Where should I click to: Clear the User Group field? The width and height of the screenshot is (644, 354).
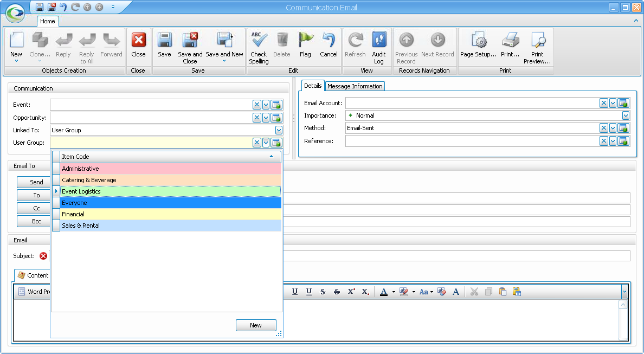[257, 143]
